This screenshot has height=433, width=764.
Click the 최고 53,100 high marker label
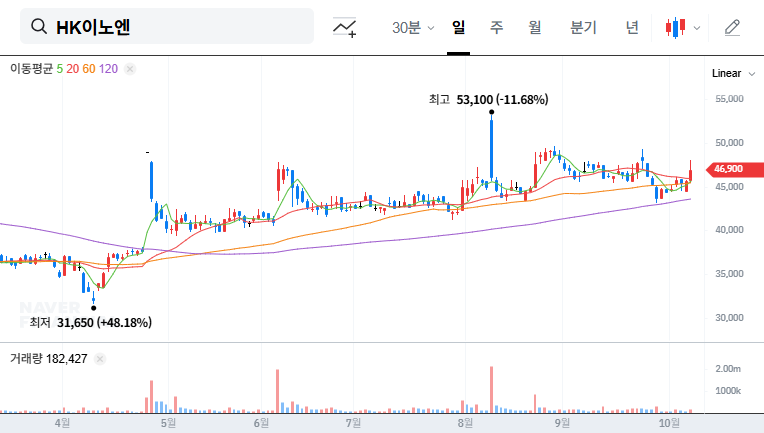tap(488, 100)
